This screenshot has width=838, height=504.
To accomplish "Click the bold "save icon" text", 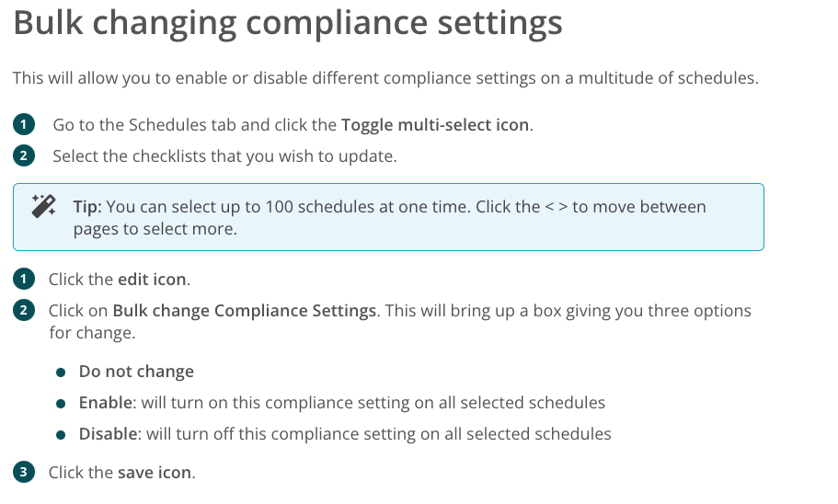I will coord(155,473).
